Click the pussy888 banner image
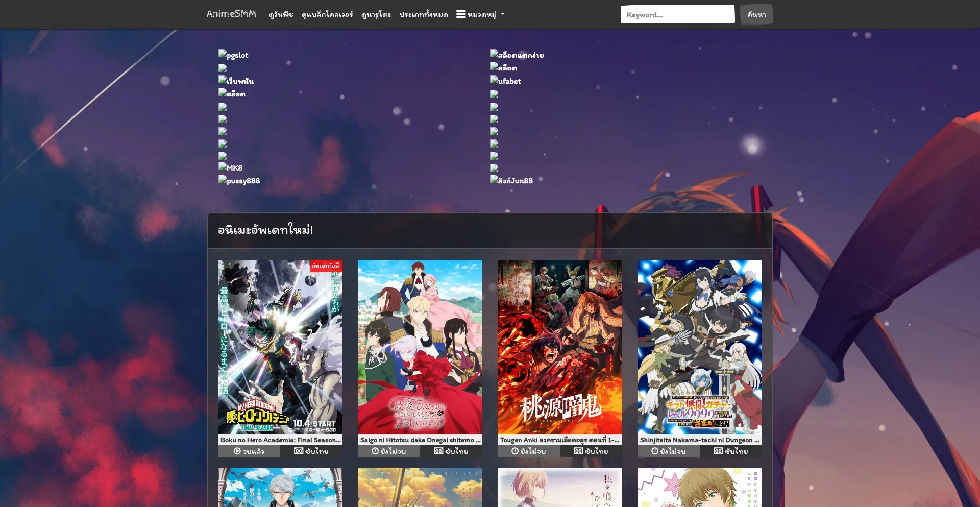The height and width of the screenshot is (507, 980). [239, 180]
